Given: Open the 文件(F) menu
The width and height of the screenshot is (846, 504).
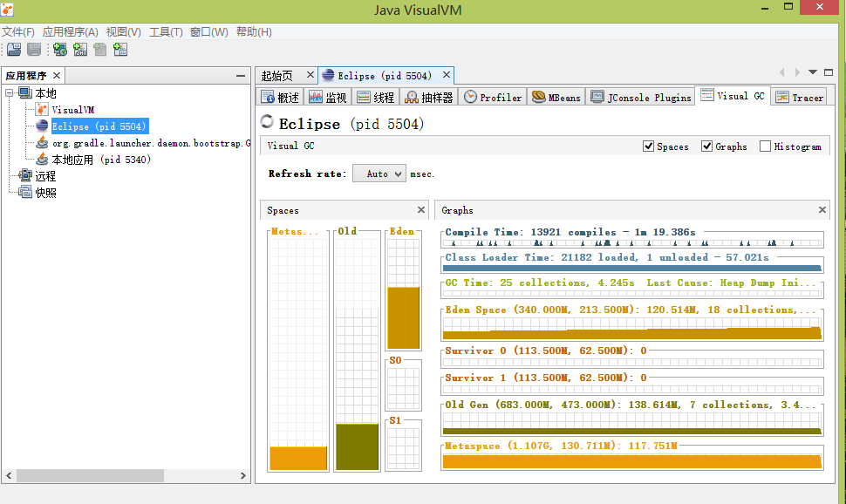Looking at the screenshot, I should pos(17,32).
